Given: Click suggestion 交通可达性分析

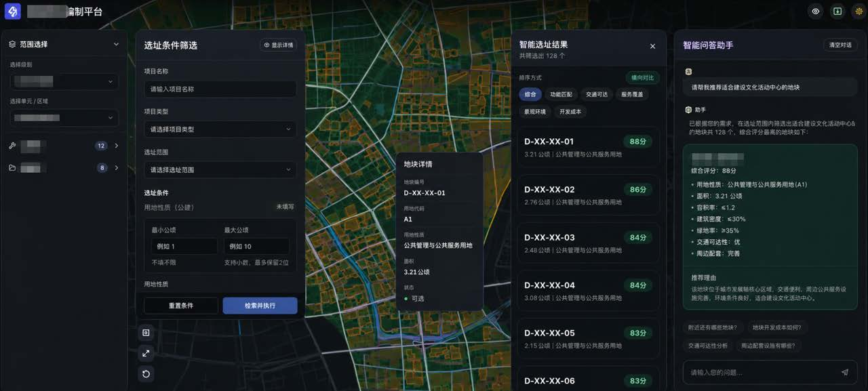Looking at the screenshot, I should click(x=707, y=346).
